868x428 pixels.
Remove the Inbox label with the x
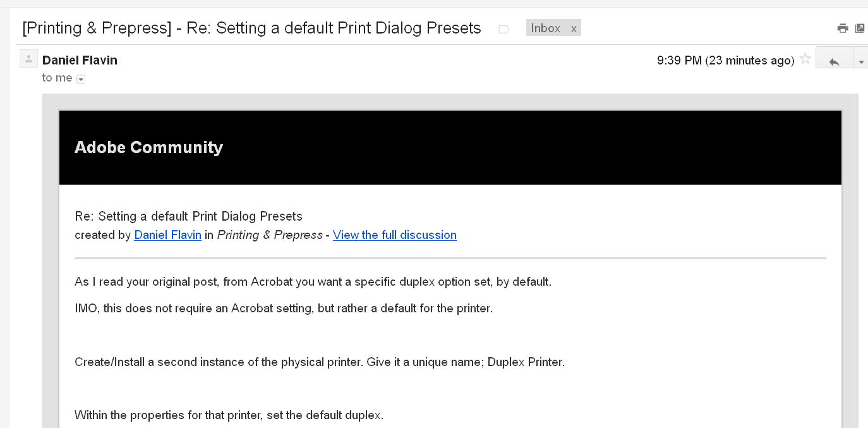(574, 28)
